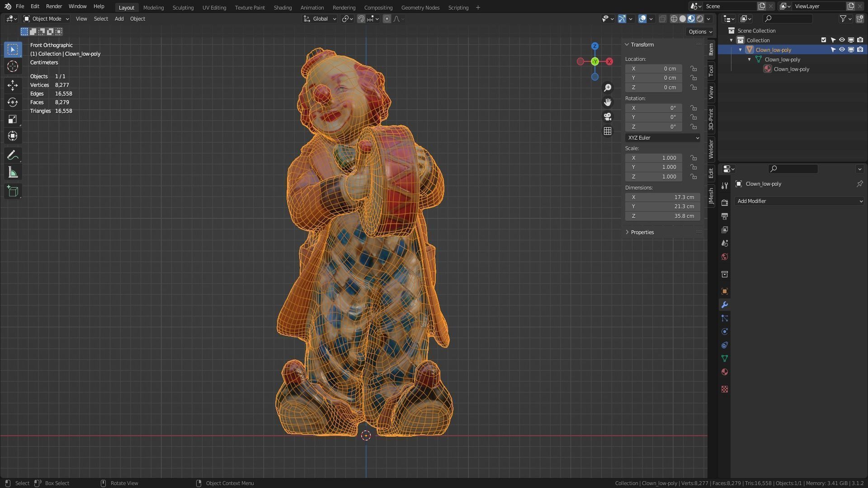868x488 pixels.
Task: Click the zoom magnifier in viewport
Action: (608, 88)
